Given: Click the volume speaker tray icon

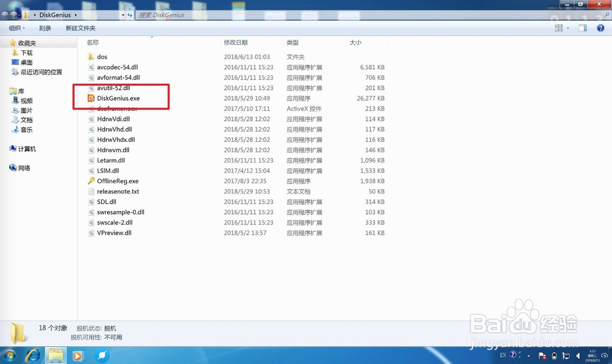Looking at the screenshot, I should [x=578, y=356].
